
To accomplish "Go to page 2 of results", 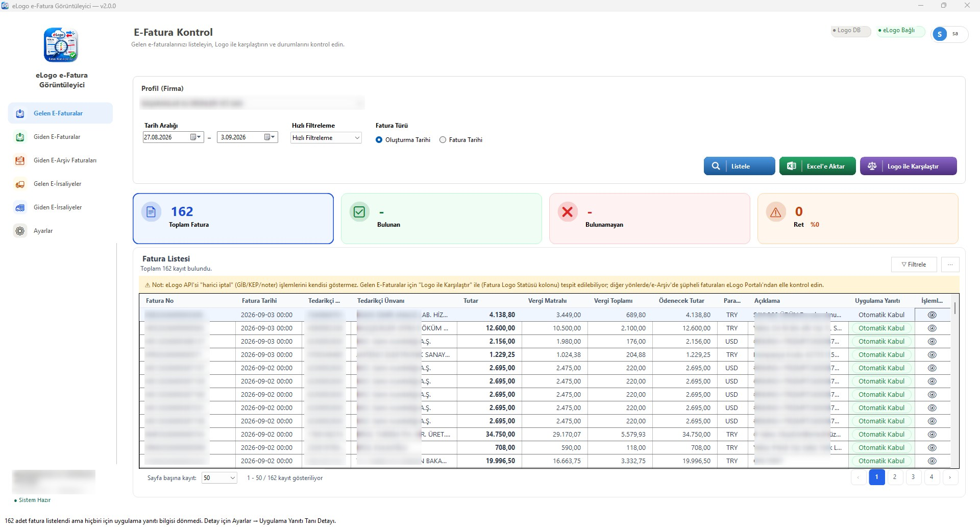I will [895, 477].
